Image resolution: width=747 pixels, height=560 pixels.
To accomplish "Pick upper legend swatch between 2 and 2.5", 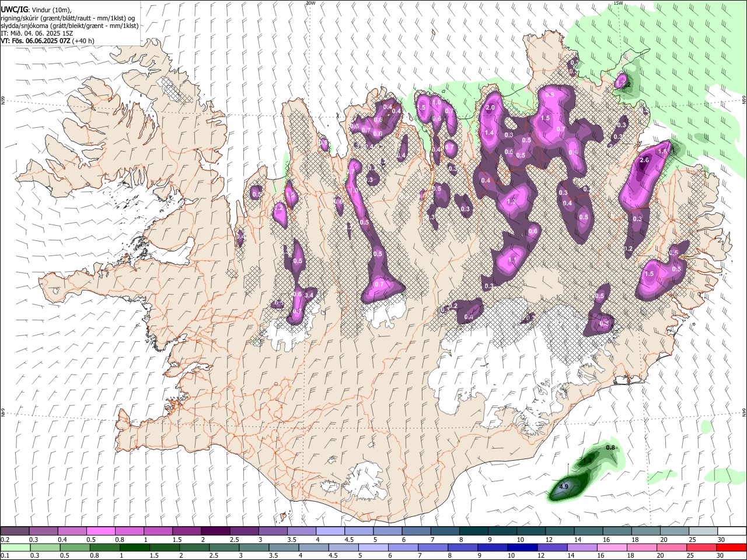I will [x=215, y=531].
